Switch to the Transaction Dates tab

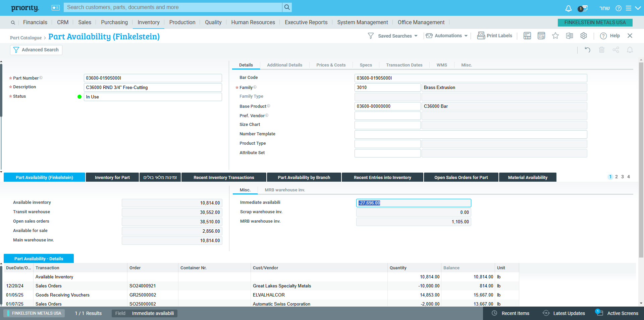coord(404,65)
